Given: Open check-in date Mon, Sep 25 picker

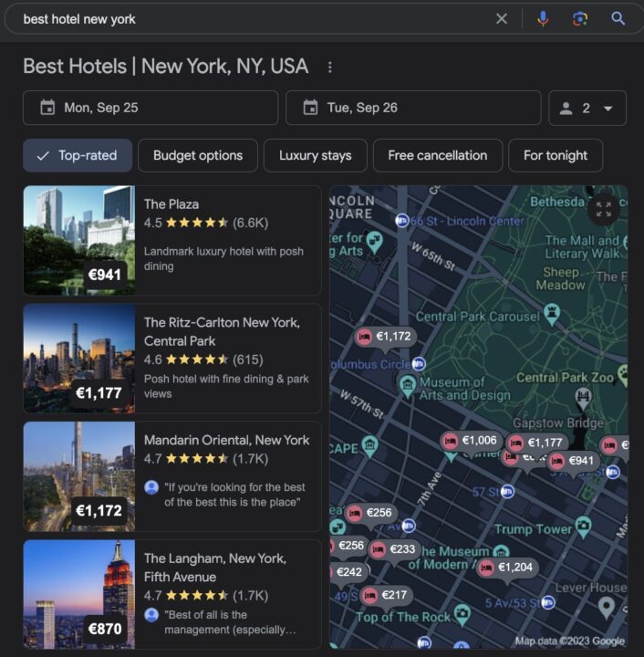Looking at the screenshot, I should click(151, 108).
